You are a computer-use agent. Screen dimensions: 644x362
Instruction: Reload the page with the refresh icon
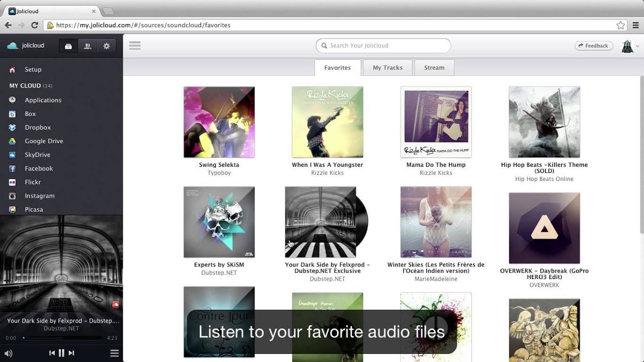(x=35, y=25)
